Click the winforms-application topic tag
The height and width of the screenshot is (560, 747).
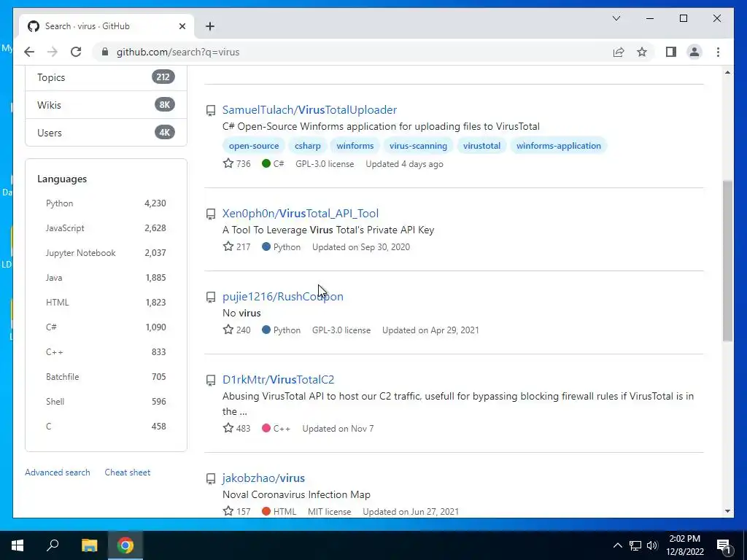pyautogui.click(x=558, y=146)
